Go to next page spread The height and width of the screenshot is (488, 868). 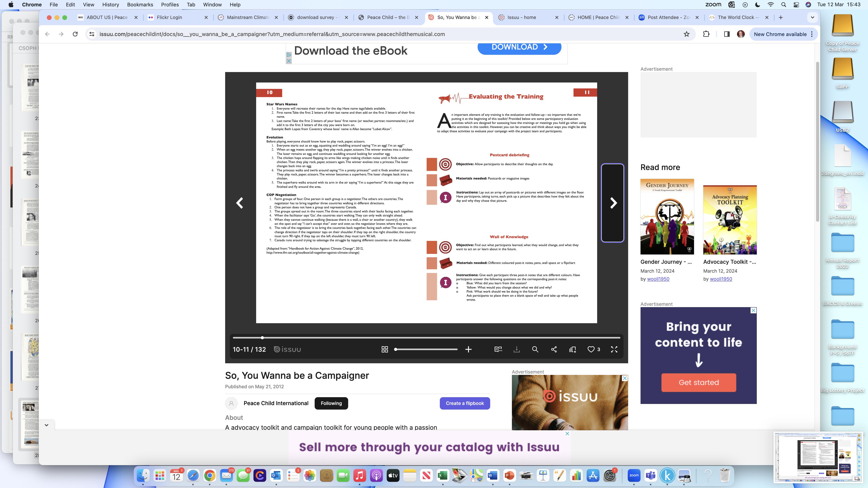[613, 203]
